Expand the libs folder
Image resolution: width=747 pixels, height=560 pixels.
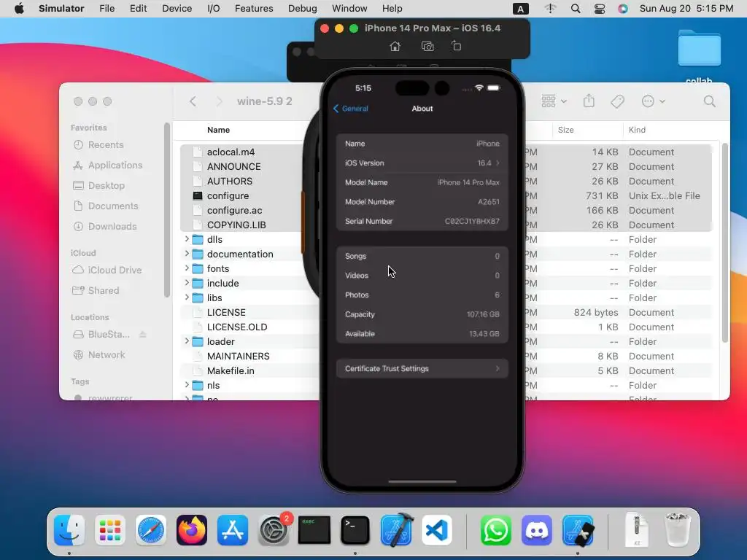point(187,297)
